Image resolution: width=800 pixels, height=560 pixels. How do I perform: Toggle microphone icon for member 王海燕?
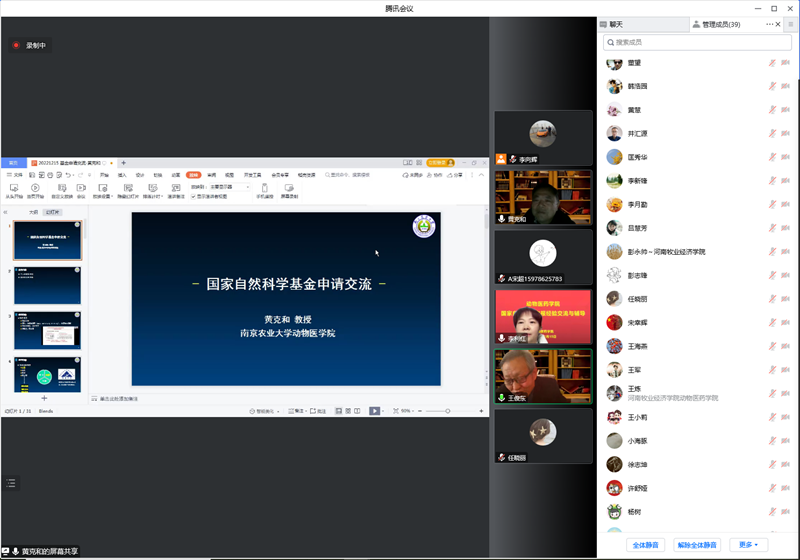[771, 346]
